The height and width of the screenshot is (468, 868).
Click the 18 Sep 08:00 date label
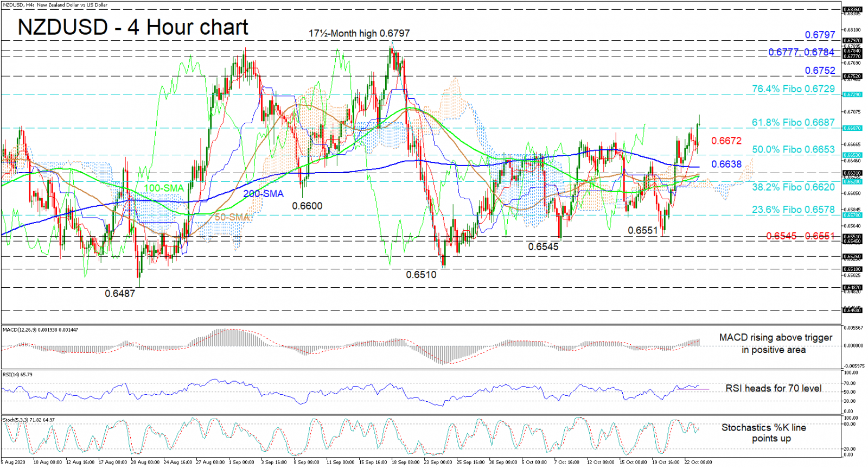(405, 463)
